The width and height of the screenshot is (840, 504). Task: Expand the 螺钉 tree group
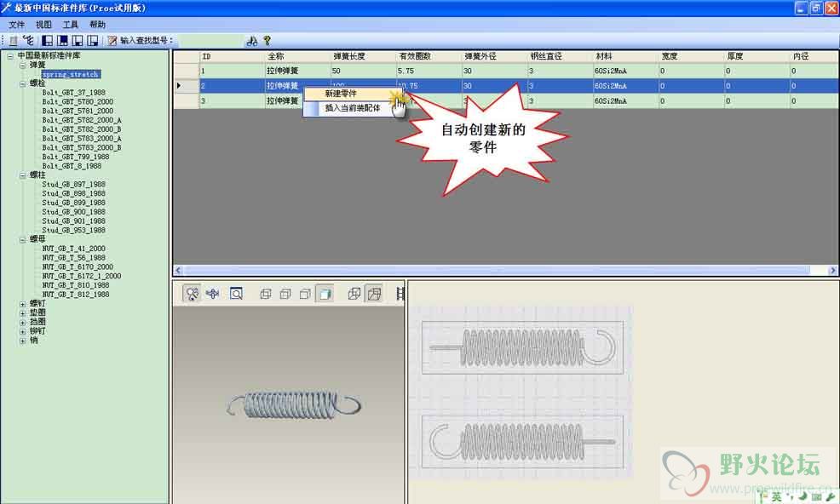tap(22, 304)
